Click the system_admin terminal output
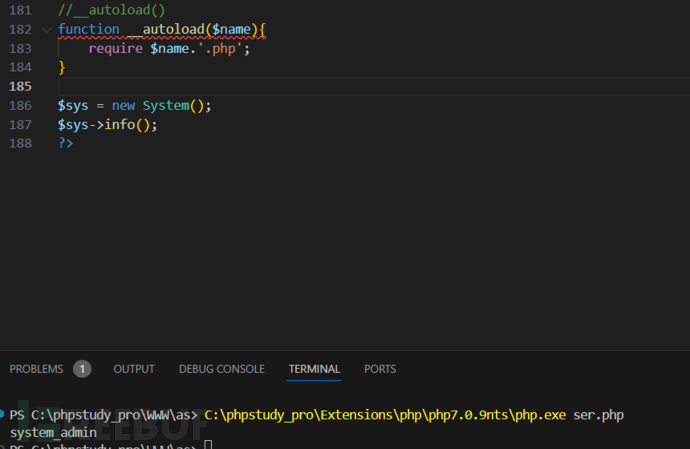This screenshot has height=449, width=690. [53, 433]
